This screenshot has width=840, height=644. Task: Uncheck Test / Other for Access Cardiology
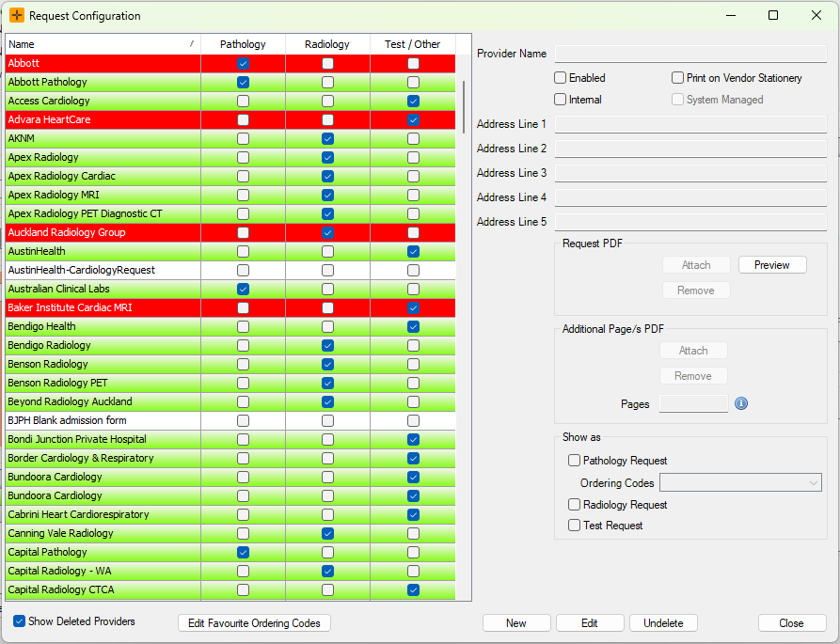413,102
